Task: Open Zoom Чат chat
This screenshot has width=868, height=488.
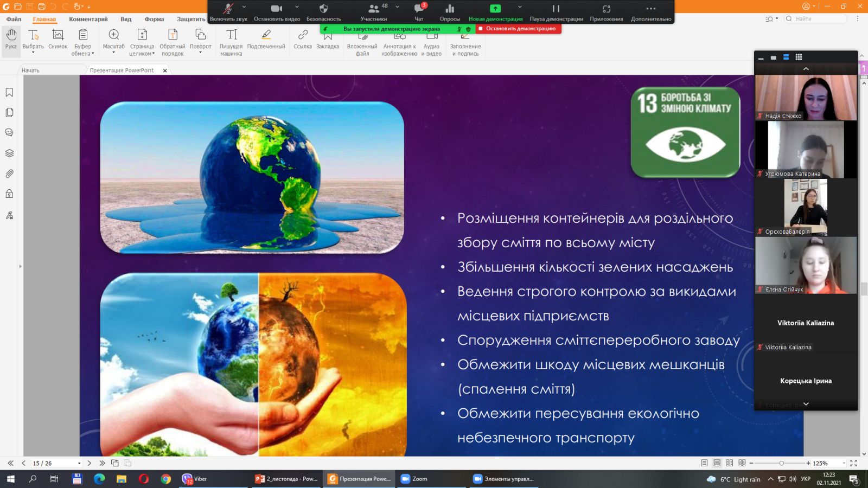Action: click(419, 12)
